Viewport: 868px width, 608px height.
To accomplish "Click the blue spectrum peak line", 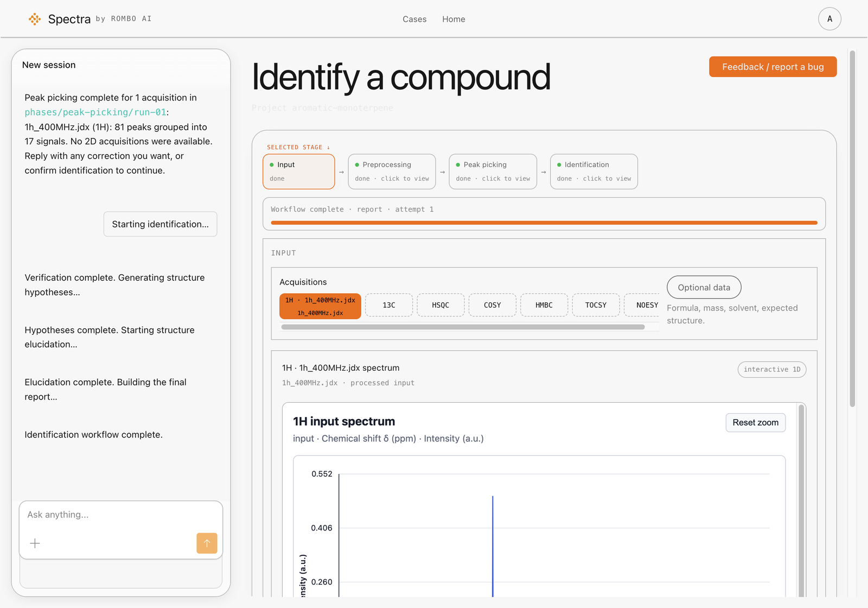I will click(x=493, y=546).
